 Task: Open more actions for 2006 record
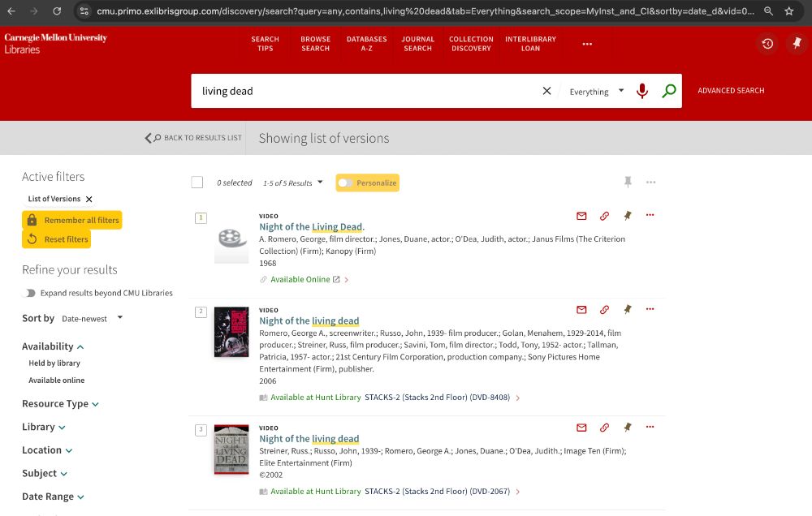650,309
